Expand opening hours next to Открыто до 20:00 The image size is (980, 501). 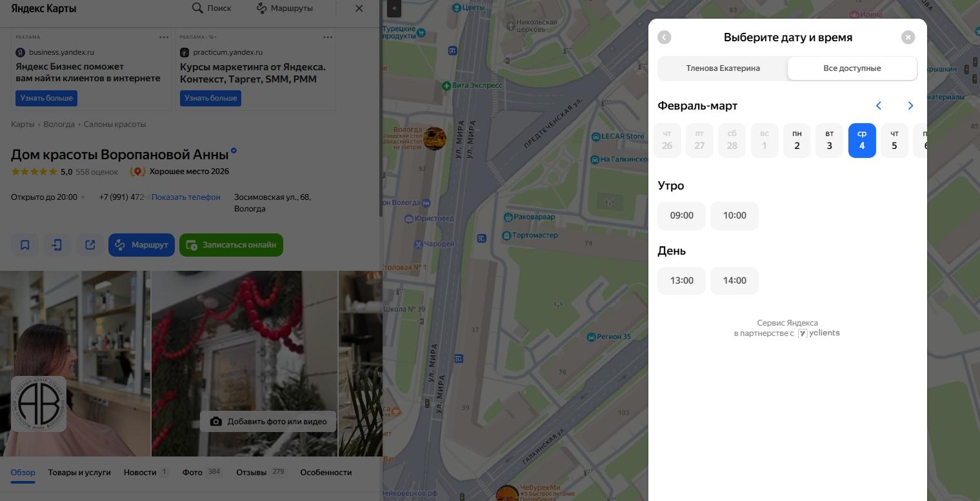[83, 198]
